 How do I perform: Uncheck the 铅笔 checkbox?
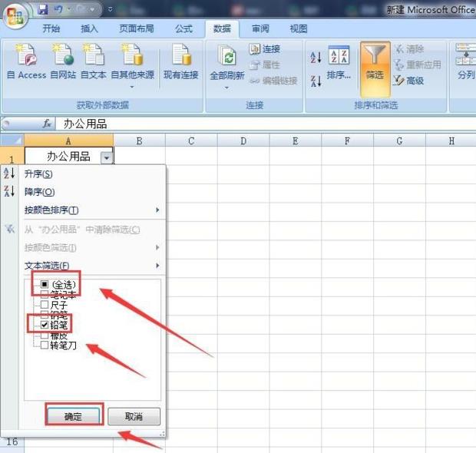(45, 325)
